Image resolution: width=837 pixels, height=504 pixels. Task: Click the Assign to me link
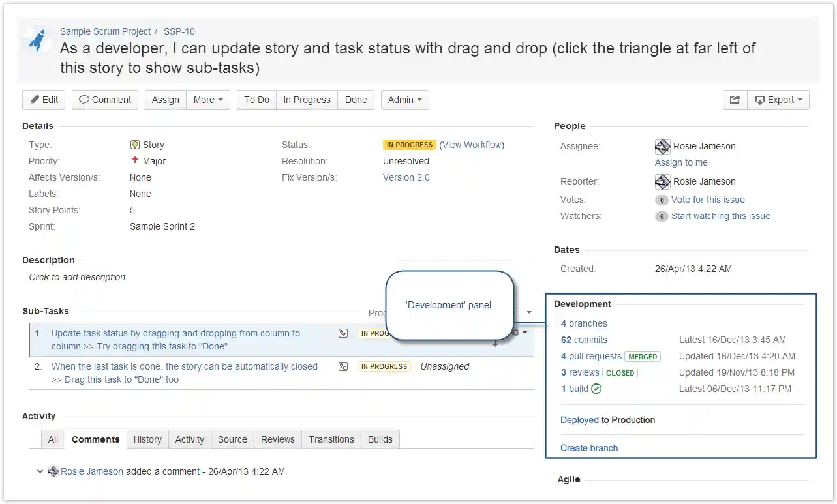(x=680, y=162)
